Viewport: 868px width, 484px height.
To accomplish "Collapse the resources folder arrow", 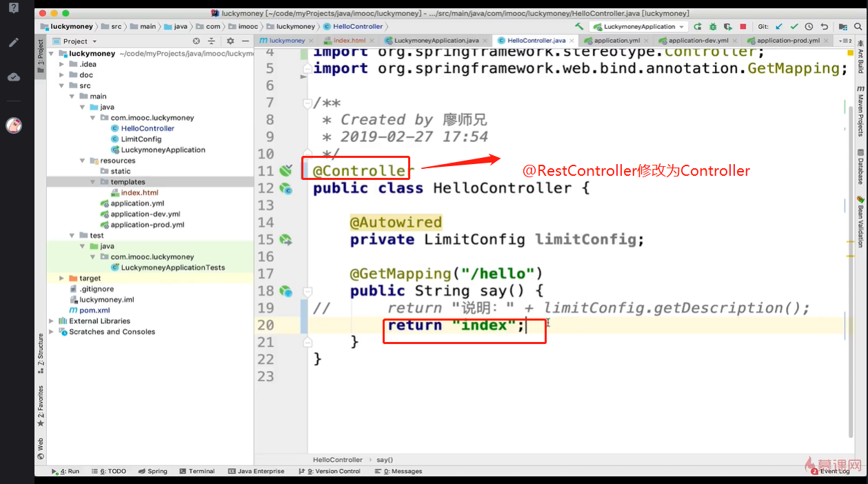I will click(83, 161).
